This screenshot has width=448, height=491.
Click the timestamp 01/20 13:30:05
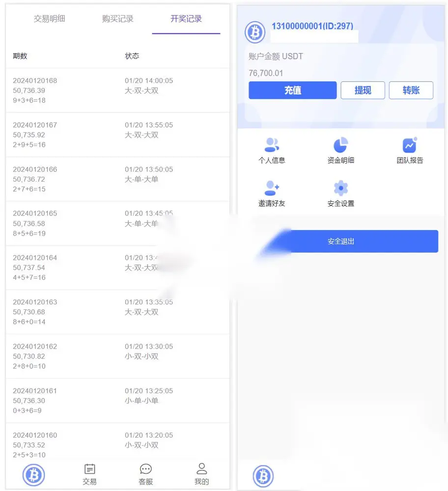(x=149, y=346)
